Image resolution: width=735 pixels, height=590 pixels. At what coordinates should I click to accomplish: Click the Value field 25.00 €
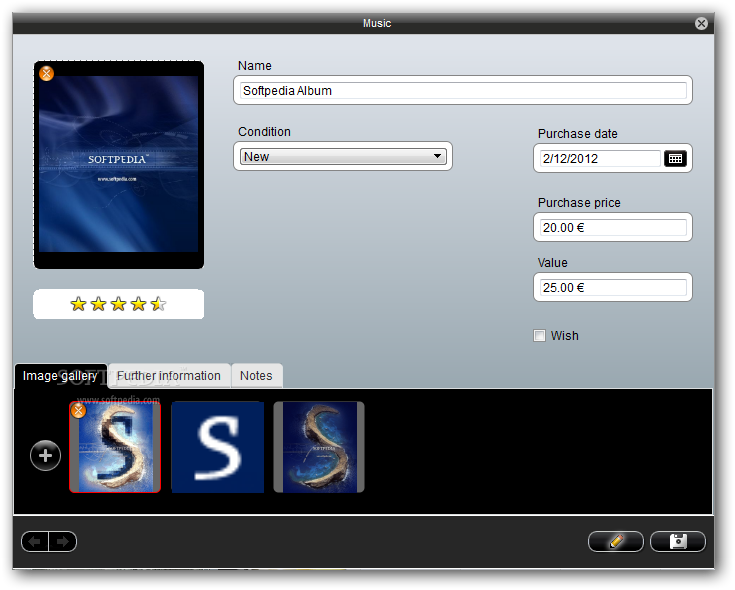pos(613,288)
